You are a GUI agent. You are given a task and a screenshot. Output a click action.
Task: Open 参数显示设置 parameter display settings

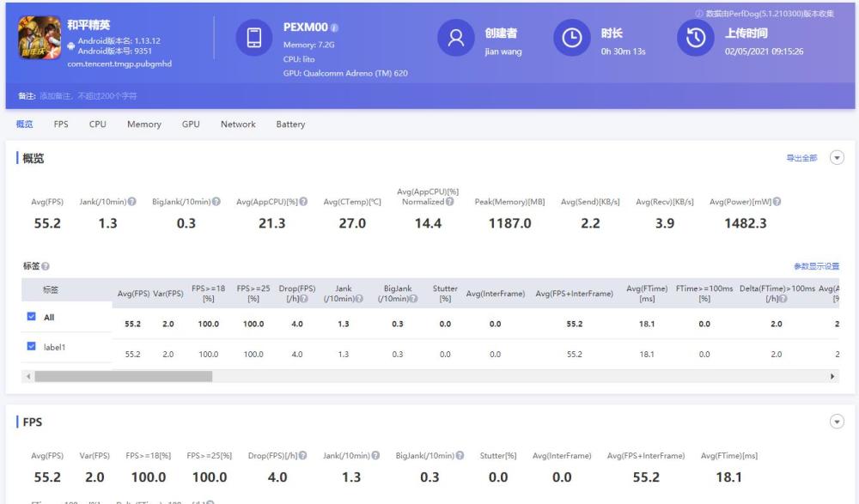pyautogui.click(x=816, y=267)
